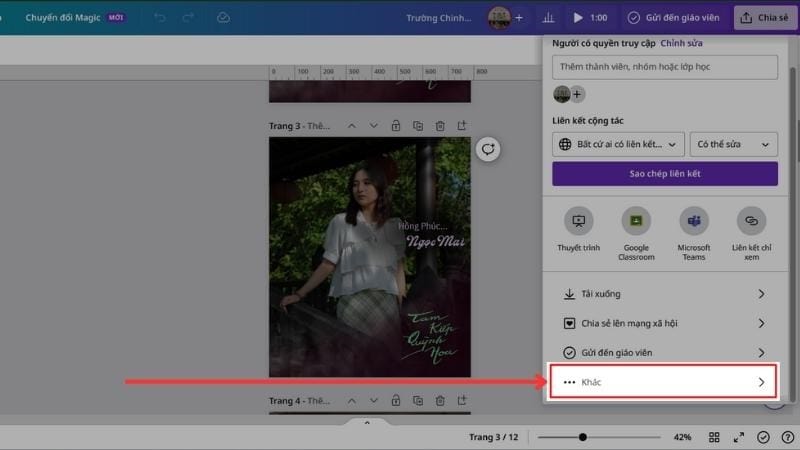Viewport: 800px width, 450px height.
Task: Select Chia sẻ lên mạng xã hội
Action: (664, 323)
